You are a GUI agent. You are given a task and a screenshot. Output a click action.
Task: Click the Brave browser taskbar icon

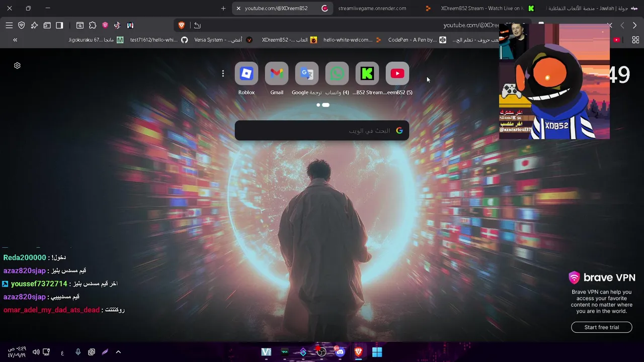click(x=358, y=352)
